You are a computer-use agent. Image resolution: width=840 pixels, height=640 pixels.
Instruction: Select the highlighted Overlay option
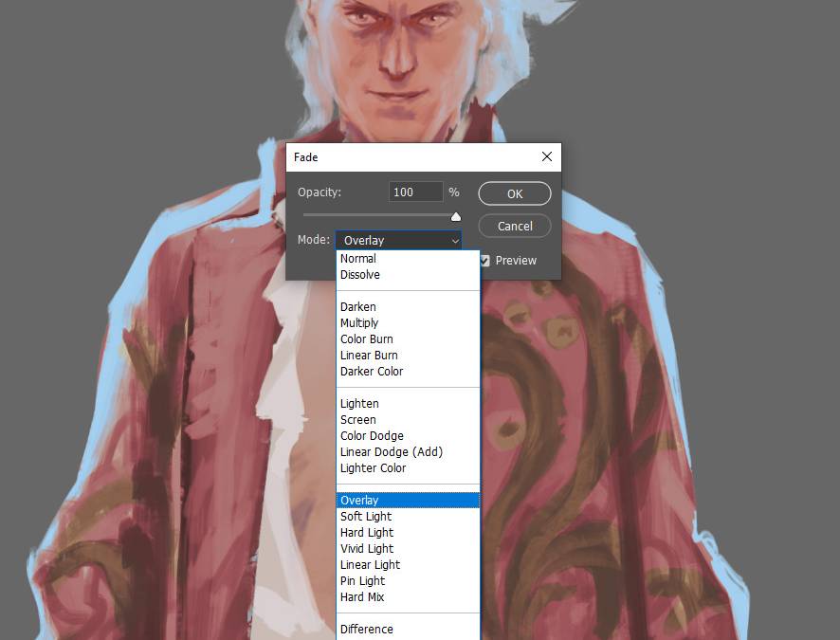(408, 501)
